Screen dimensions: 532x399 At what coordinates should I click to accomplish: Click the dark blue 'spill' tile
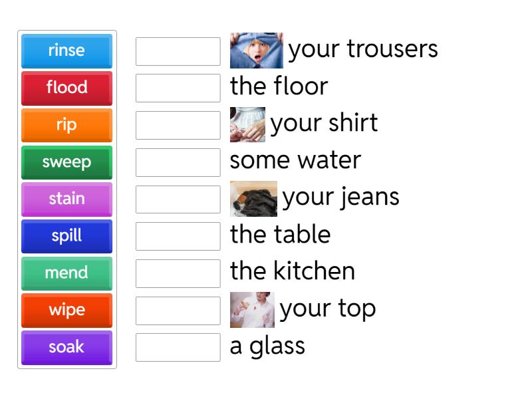66,236
